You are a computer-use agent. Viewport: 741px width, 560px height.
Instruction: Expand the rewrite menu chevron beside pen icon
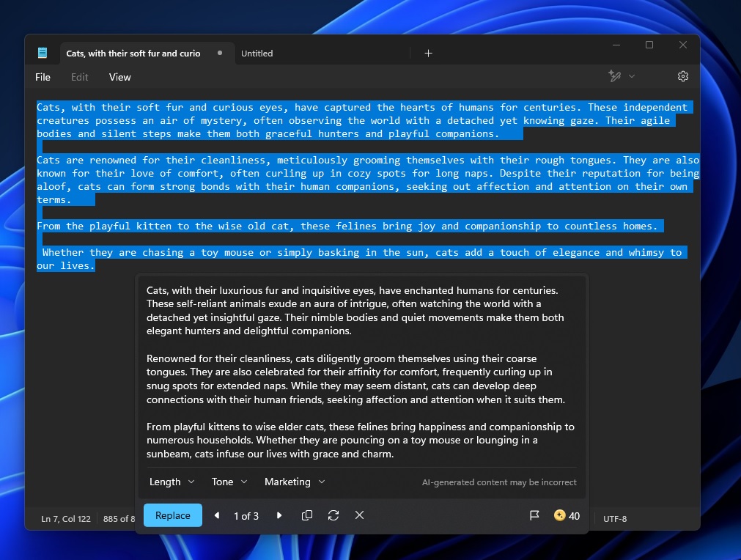point(632,76)
